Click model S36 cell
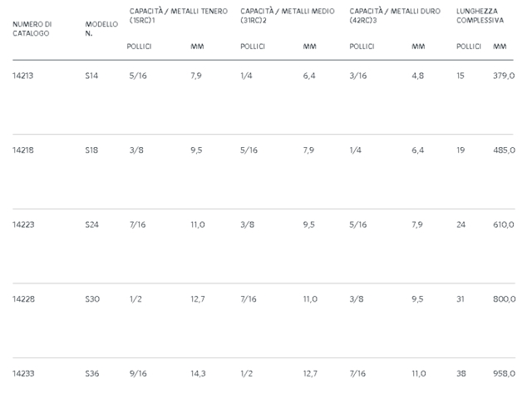Image resolution: width=532 pixels, height=399 pixels. click(x=92, y=373)
